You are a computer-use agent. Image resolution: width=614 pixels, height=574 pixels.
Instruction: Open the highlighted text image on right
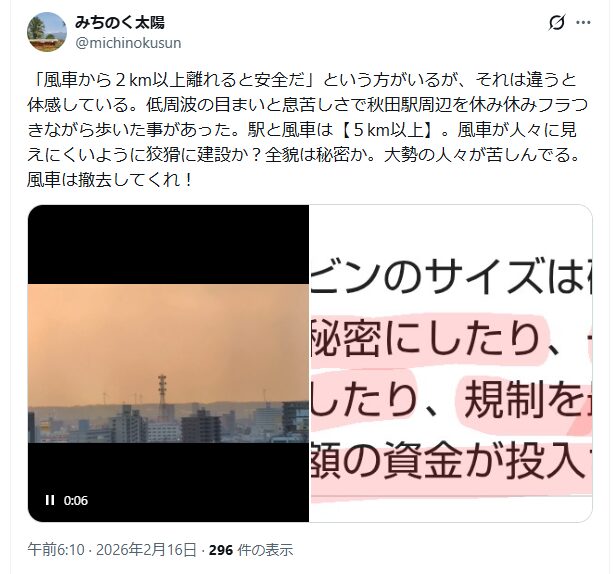click(x=451, y=363)
